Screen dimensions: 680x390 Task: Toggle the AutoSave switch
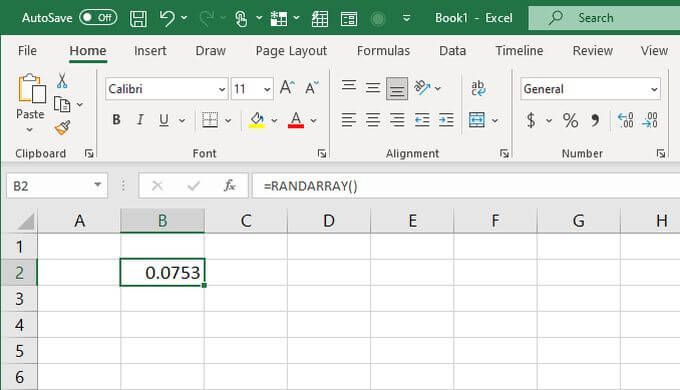[x=98, y=18]
